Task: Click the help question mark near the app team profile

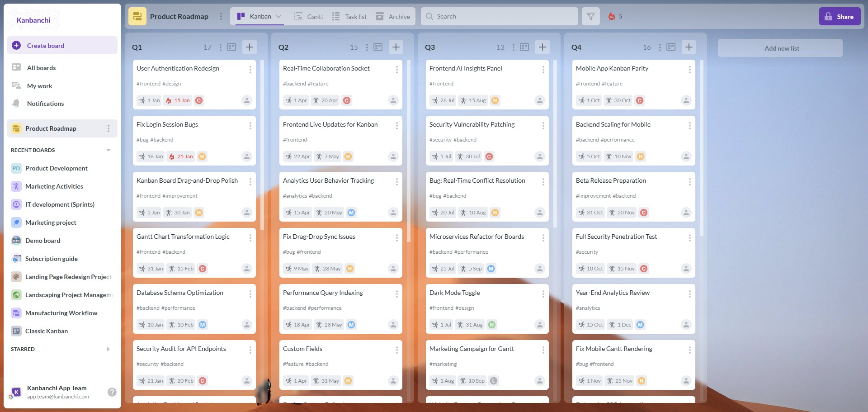Action: 112,392
